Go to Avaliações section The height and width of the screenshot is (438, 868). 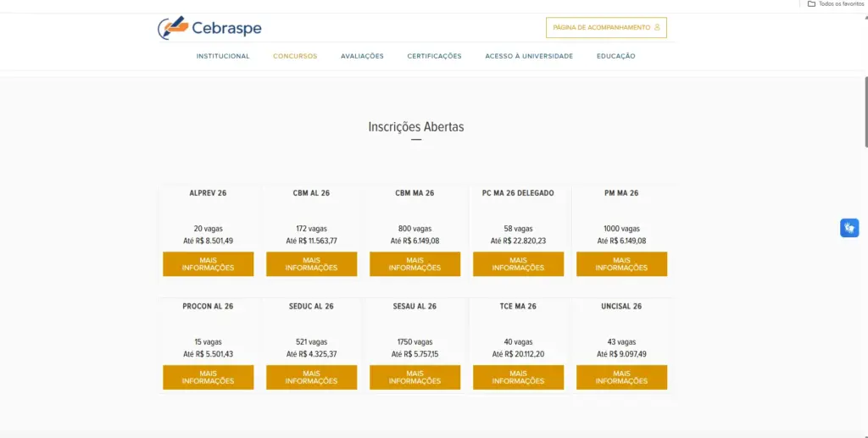362,56
